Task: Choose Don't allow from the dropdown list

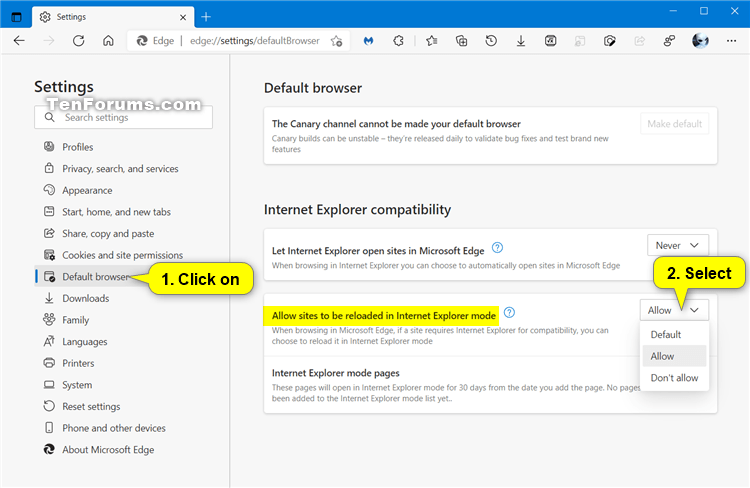Action: (674, 378)
